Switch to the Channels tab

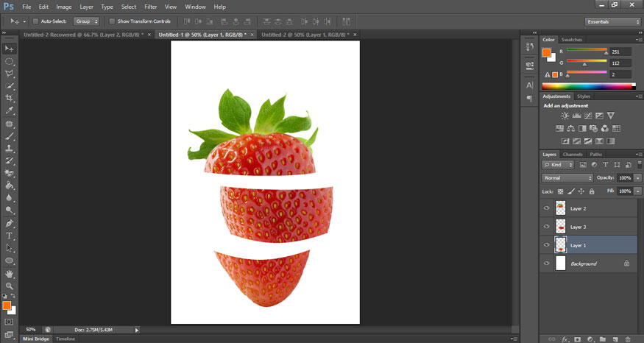(573, 154)
